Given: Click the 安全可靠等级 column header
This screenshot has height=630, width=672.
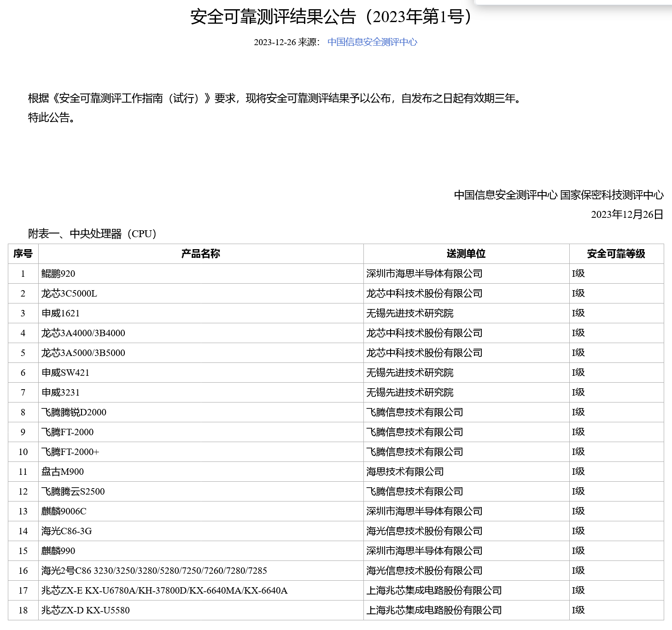Looking at the screenshot, I should (x=616, y=254).
